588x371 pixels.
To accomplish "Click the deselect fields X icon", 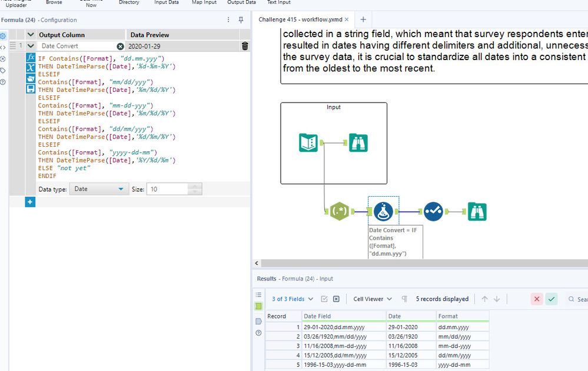I will click(336, 299).
